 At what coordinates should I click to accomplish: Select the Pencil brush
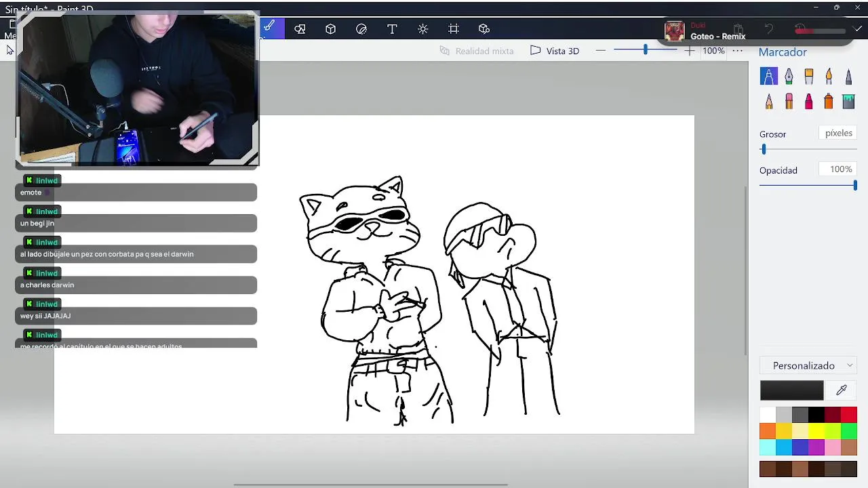click(x=769, y=102)
